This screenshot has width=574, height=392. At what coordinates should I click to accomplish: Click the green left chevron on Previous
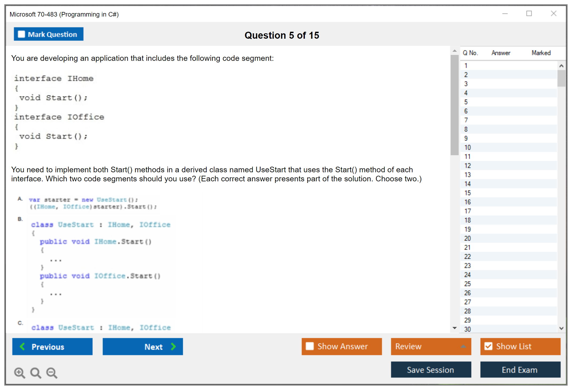(22, 346)
